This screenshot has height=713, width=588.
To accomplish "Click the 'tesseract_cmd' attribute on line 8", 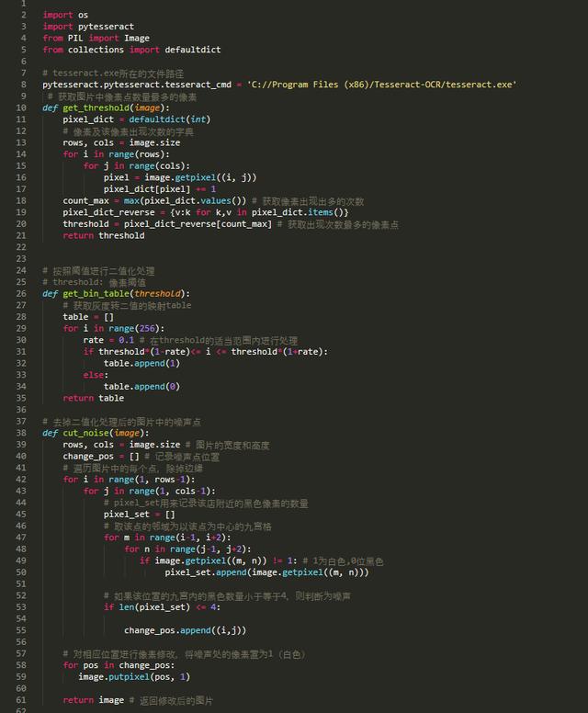I will 198,85.
